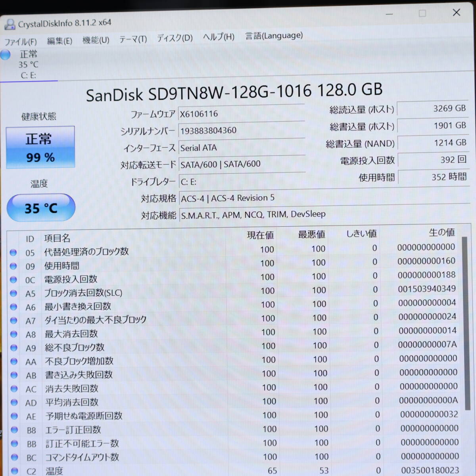Click the status dot for attribute 09 使用時間
Viewport: 476px width, 476px height.
[x=13, y=266]
